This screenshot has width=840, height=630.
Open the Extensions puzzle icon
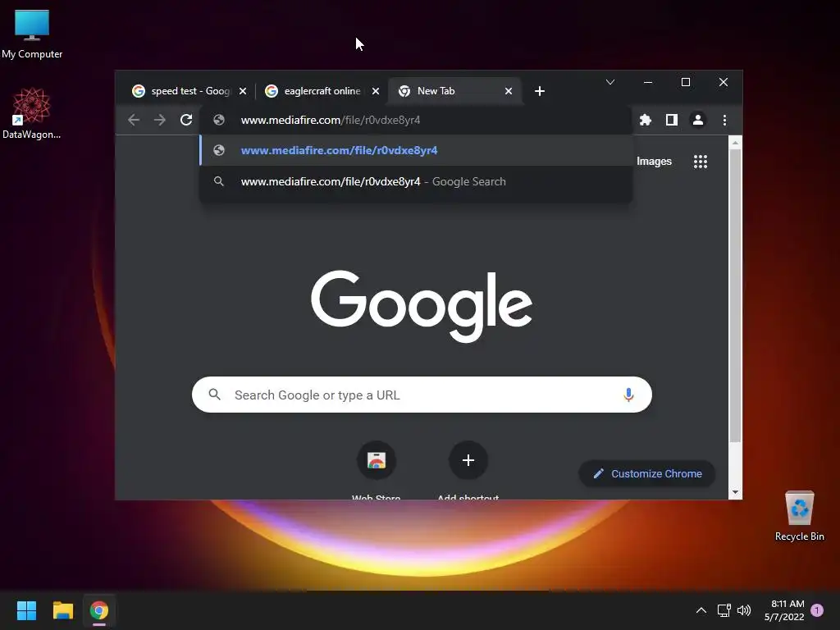click(646, 120)
